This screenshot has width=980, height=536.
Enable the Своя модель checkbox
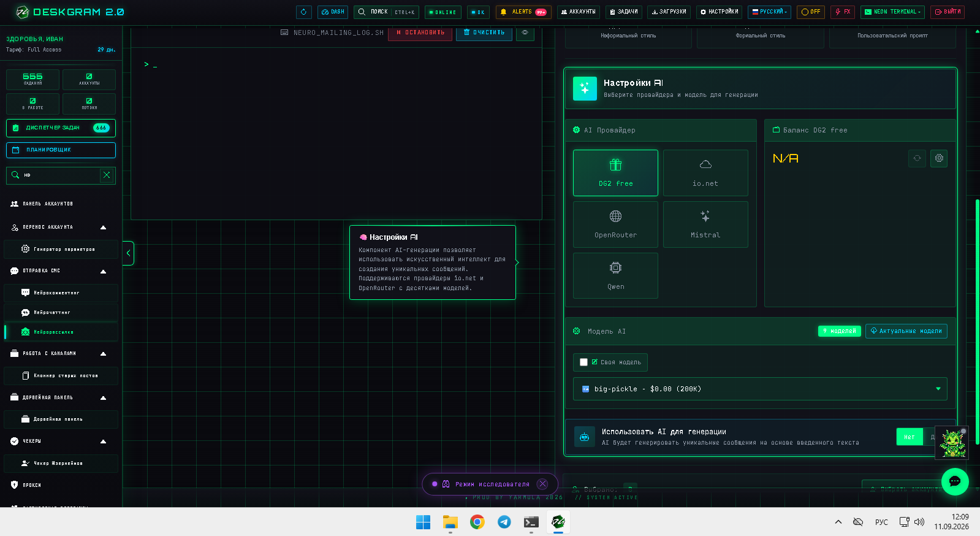[x=583, y=362]
